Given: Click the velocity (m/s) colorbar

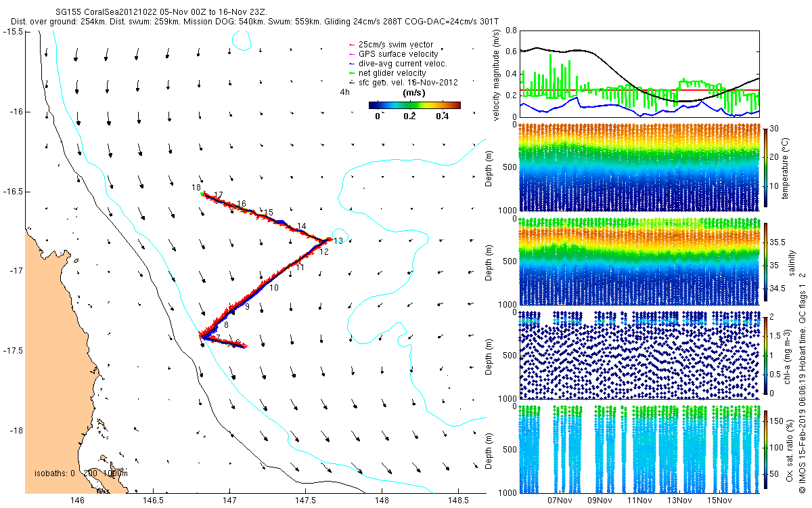Looking at the screenshot, I should (414, 105).
